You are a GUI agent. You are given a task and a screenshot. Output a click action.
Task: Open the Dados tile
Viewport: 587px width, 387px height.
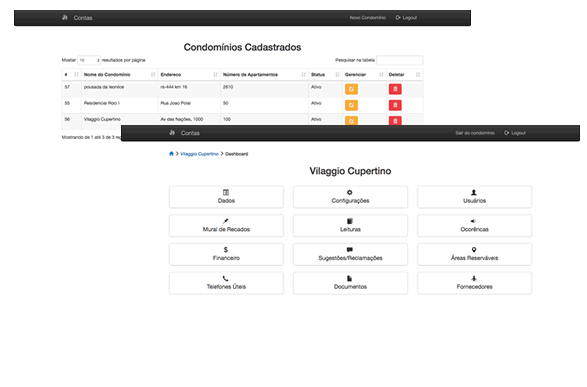click(x=226, y=197)
